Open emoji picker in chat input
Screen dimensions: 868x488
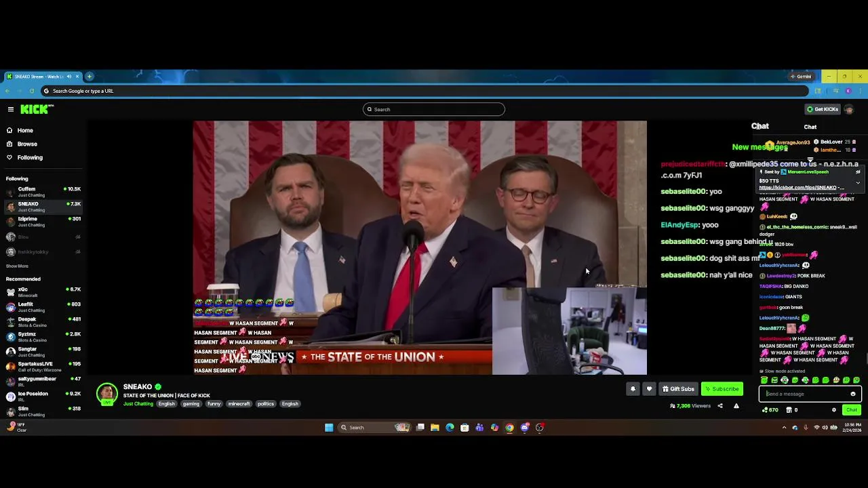[853, 394]
